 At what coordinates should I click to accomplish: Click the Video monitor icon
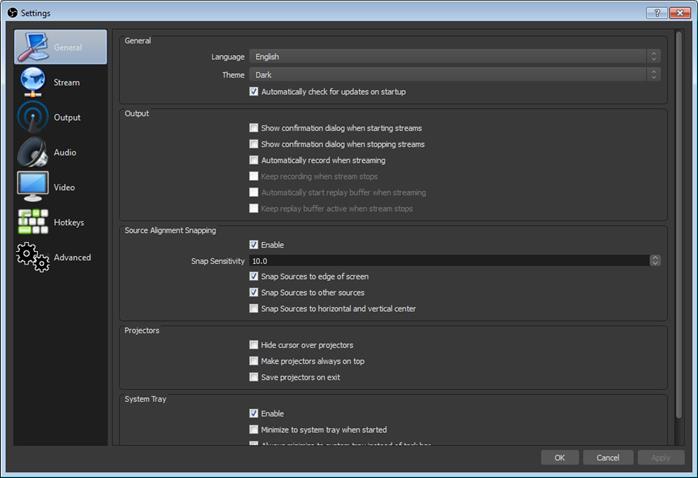pos(33,187)
